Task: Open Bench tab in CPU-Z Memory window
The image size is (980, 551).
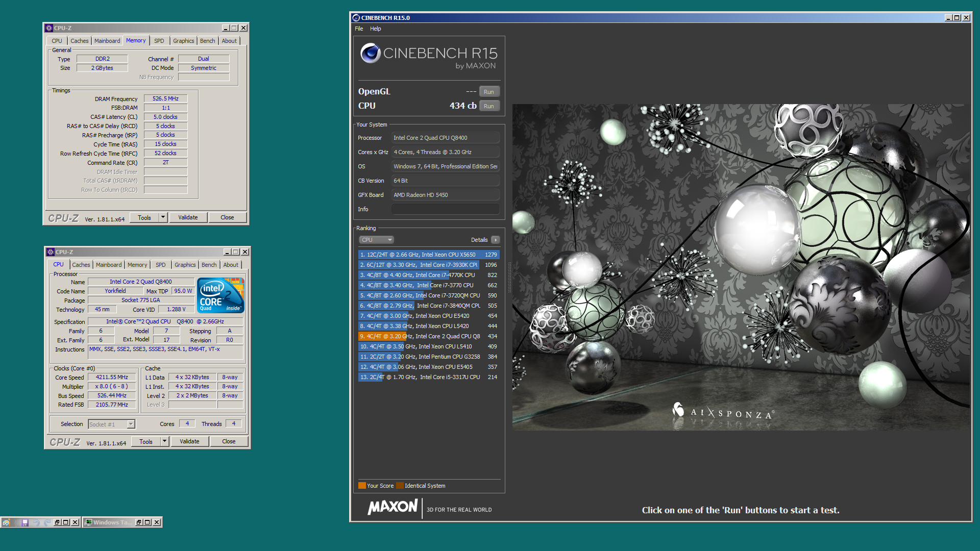Action: [207, 41]
